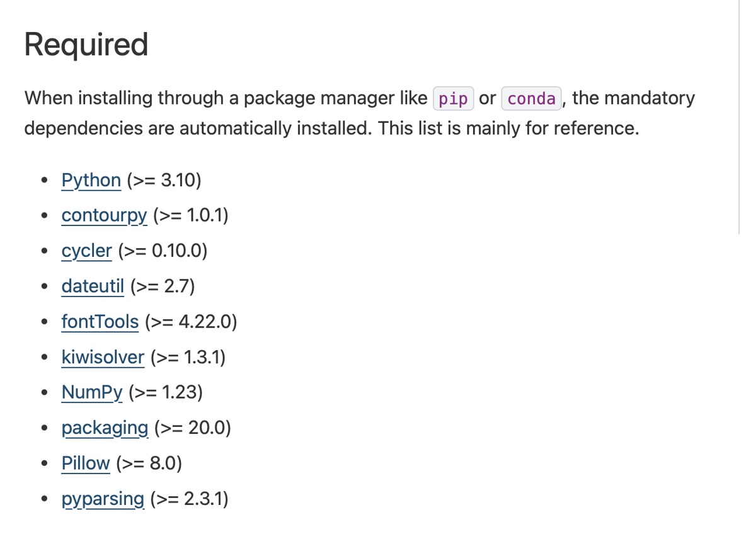Open the dateutil documentation link
This screenshot has width=756, height=544.
[x=93, y=286]
